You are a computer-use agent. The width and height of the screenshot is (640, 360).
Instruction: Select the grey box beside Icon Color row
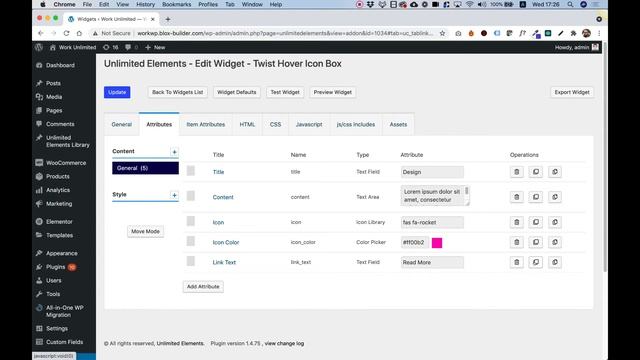(x=191, y=241)
